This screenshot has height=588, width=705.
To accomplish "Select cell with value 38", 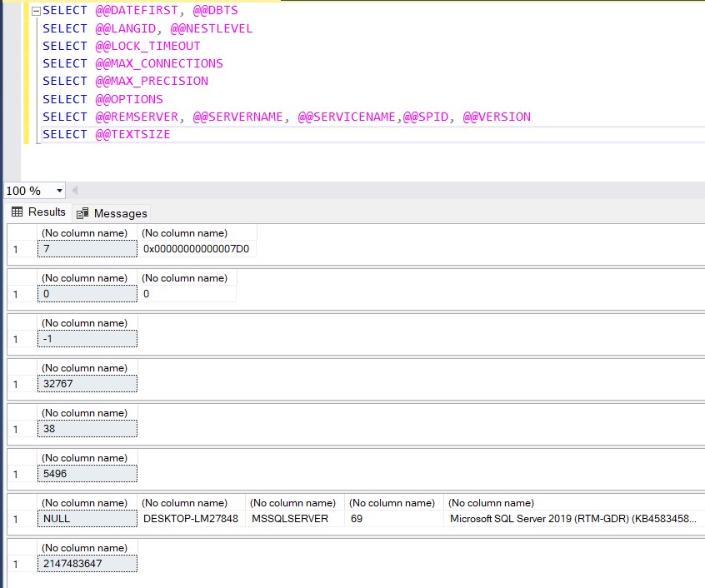I will (87, 429).
